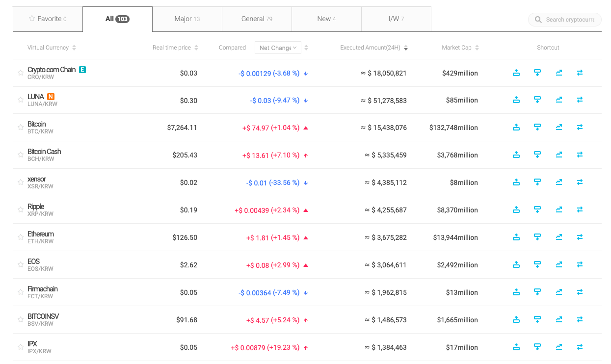Image resolution: width=611 pixels, height=364 pixels.
Task: Toggle favorite star for IPX
Action: tap(21, 347)
